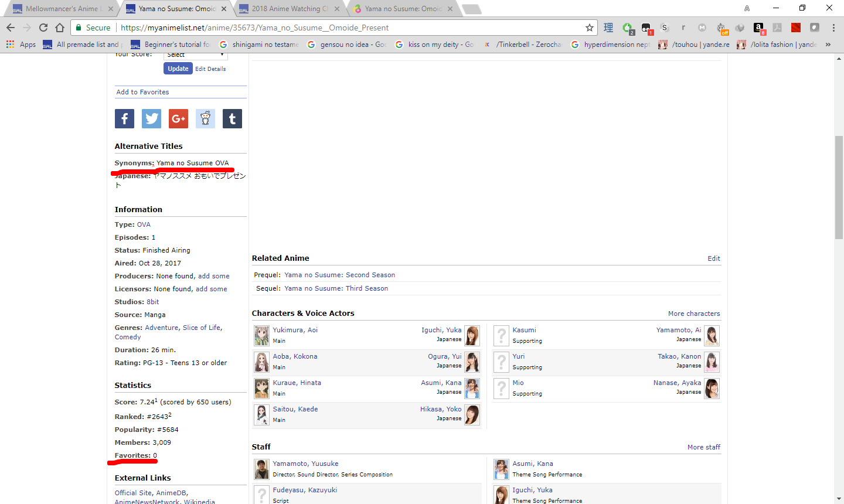
Task: Add some producers link
Action: [213, 276]
